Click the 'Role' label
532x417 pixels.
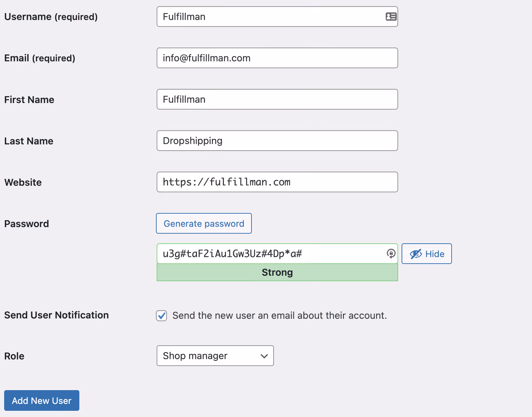point(14,356)
